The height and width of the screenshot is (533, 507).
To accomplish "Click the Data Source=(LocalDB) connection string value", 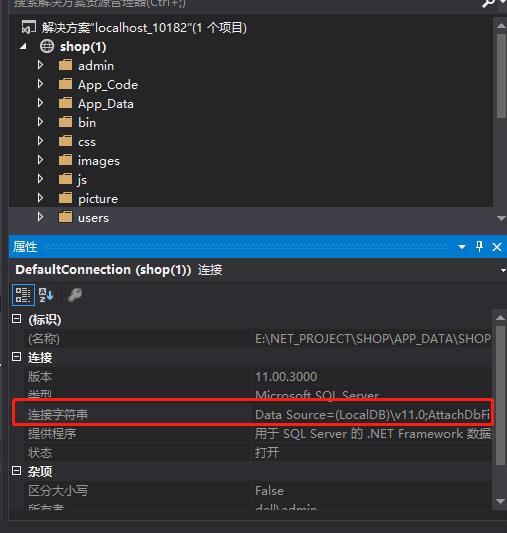I will (372, 415).
